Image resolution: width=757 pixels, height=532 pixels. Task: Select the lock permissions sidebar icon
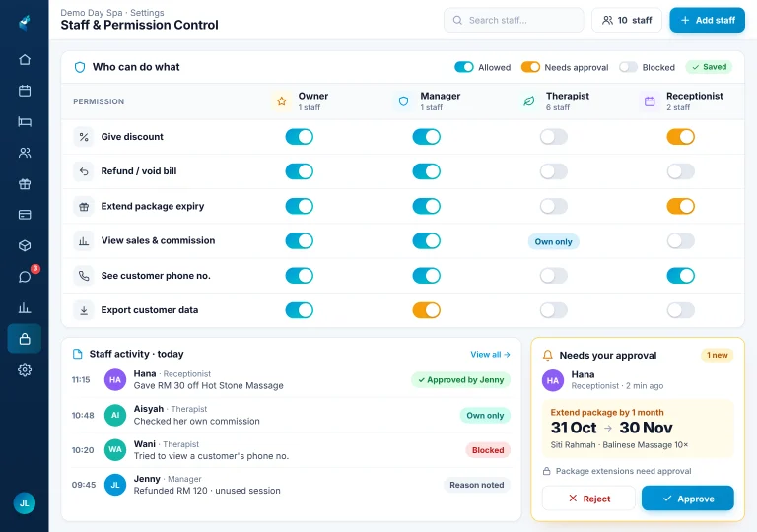[x=25, y=339]
